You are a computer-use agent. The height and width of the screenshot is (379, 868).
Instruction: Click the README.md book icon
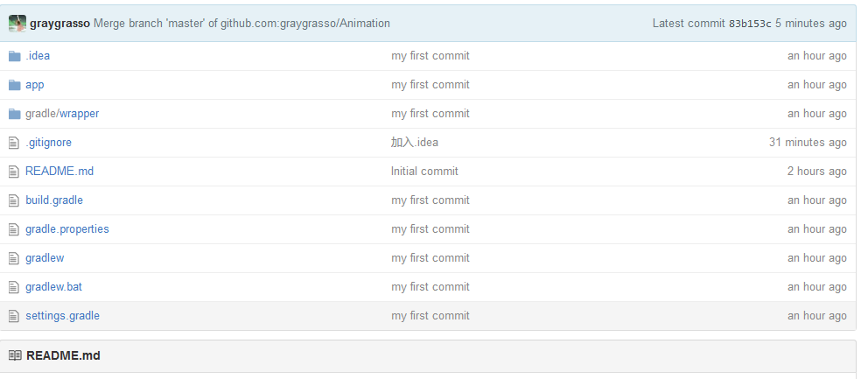click(15, 355)
